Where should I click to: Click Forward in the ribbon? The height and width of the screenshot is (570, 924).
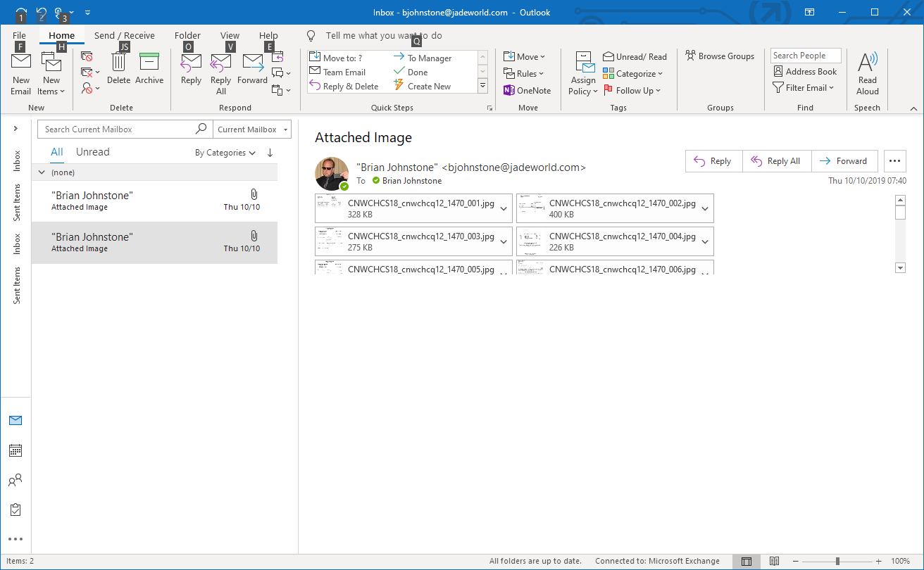coord(252,69)
